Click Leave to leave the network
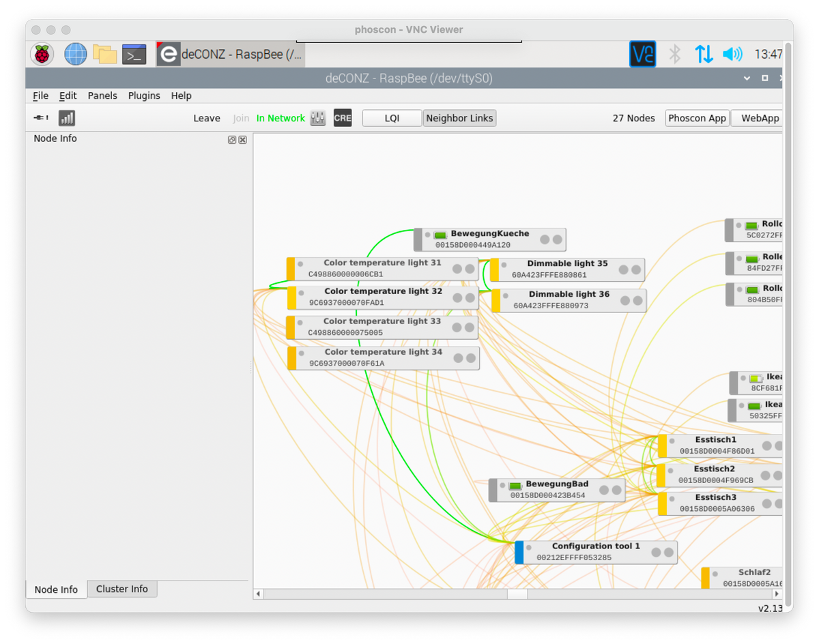The image size is (819, 644). (207, 118)
